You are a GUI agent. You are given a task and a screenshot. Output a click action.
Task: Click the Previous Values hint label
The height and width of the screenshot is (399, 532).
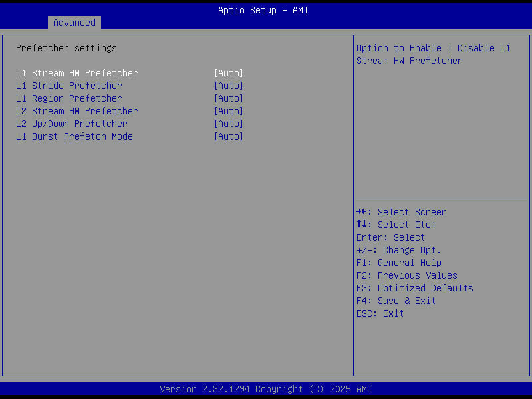point(406,275)
